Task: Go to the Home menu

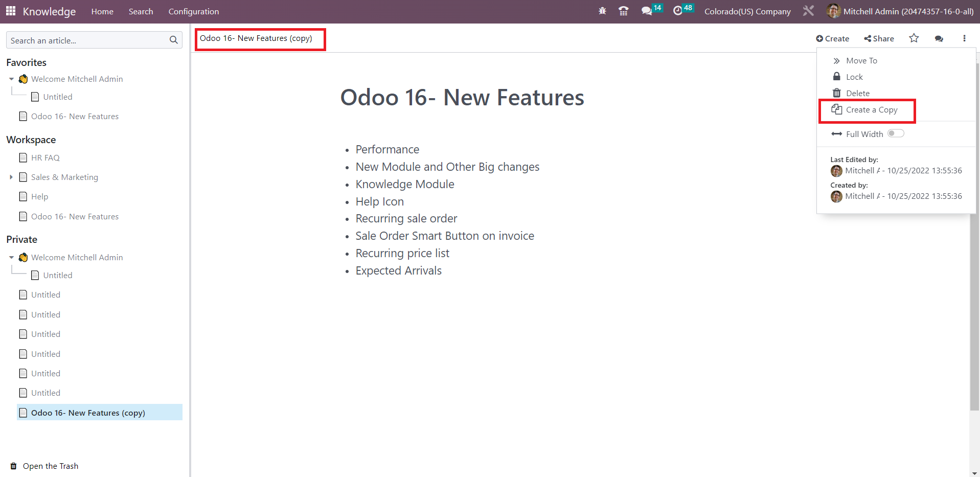Action: click(102, 11)
